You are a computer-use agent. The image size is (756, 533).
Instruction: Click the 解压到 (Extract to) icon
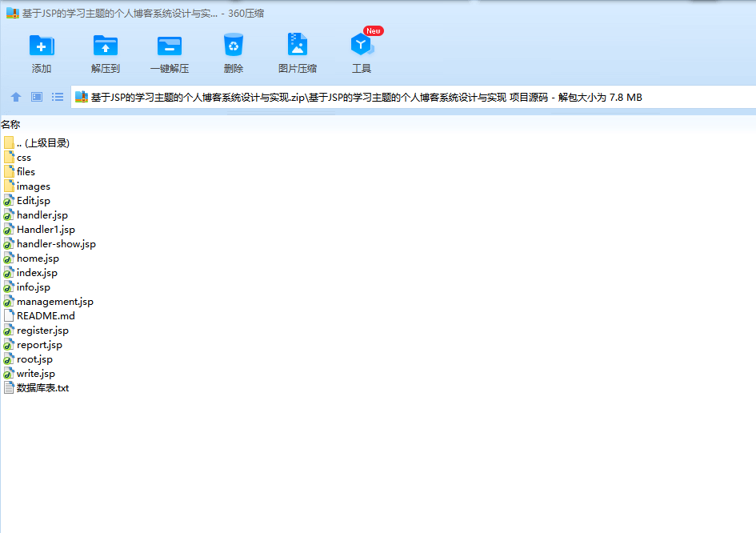[106, 46]
